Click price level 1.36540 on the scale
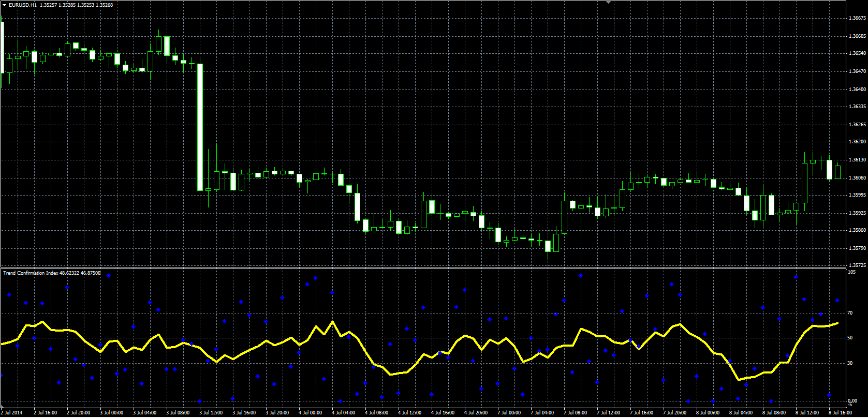This screenshot has width=868, height=418. 857,53
